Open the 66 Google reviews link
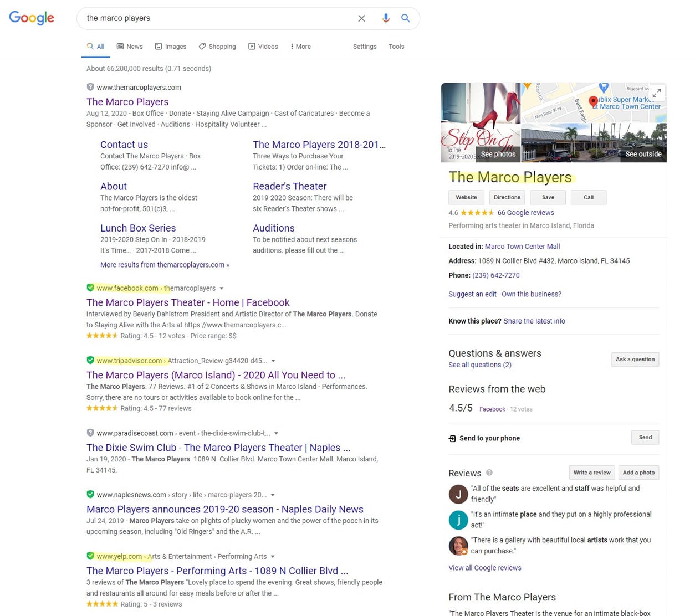 pyautogui.click(x=525, y=213)
